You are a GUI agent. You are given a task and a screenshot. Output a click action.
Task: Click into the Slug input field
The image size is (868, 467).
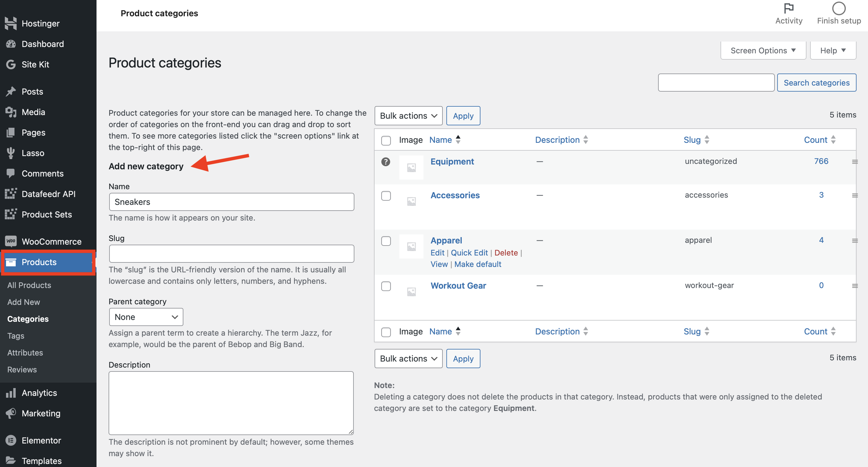(232, 253)
